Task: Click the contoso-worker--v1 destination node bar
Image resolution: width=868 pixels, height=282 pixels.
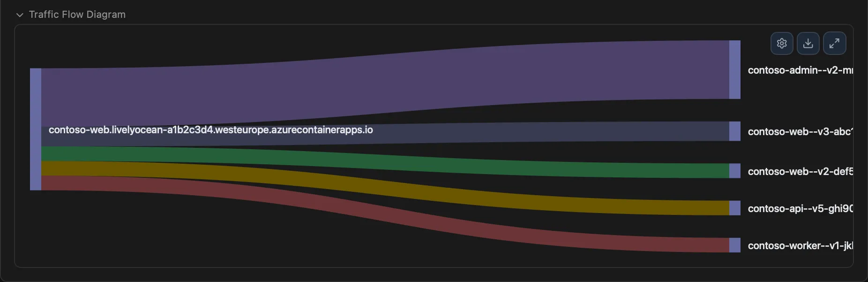Action: point(734,245)
